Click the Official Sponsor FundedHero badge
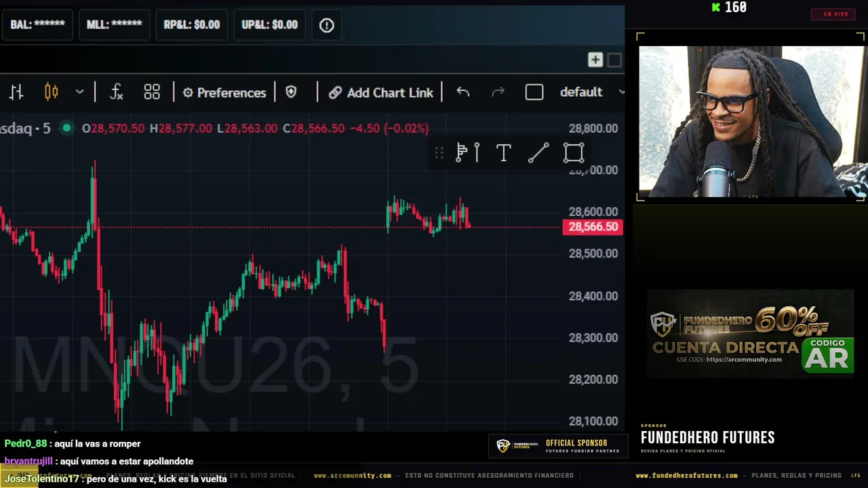This screenshot has height=488, width=868. [x=558, y=446]
